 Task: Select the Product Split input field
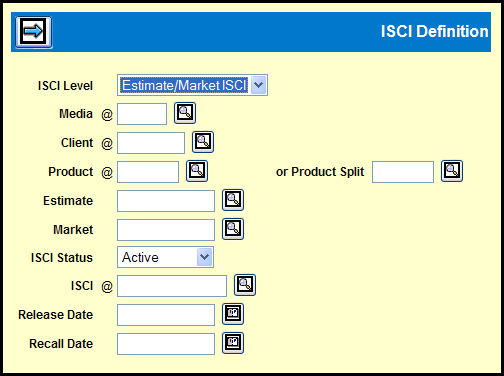coord(403,172)
